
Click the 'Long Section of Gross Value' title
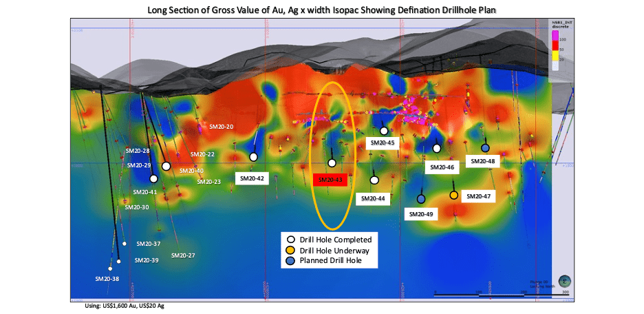click(x=321, y=11)
